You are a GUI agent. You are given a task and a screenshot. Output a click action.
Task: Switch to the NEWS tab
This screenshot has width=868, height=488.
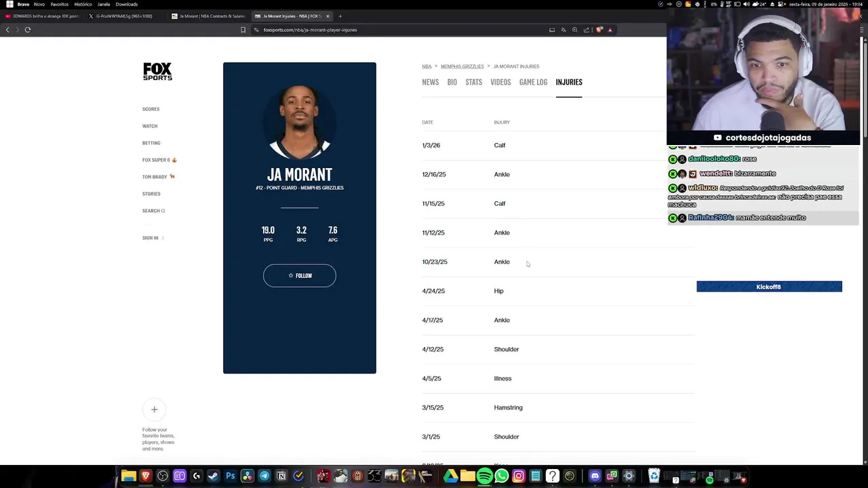click(x=430, y=82)
